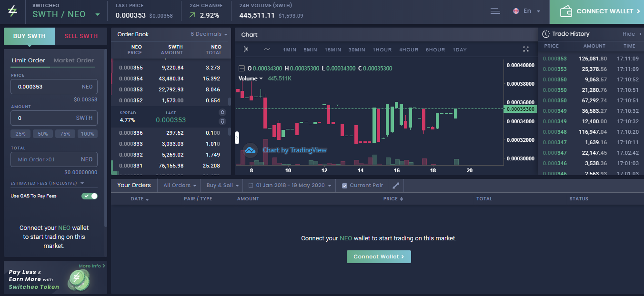
Task: Toggle Use GAS To Pay Fees switch
Action: click(90, 196)
